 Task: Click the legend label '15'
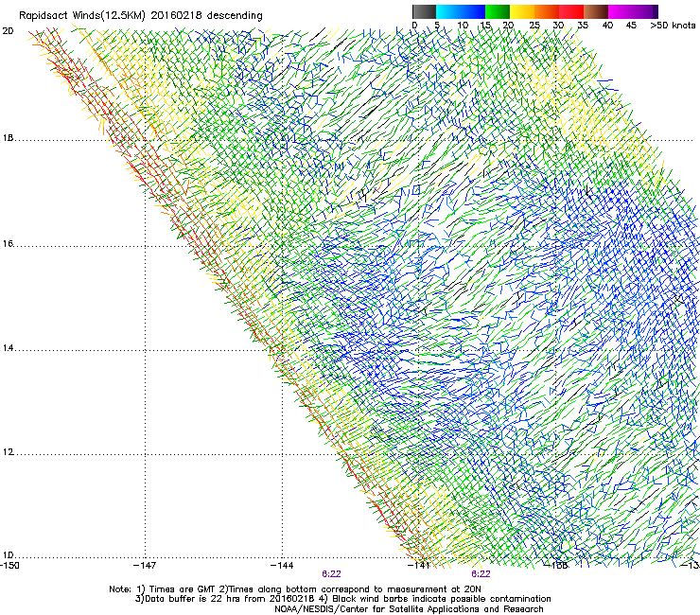coord(485,26)
